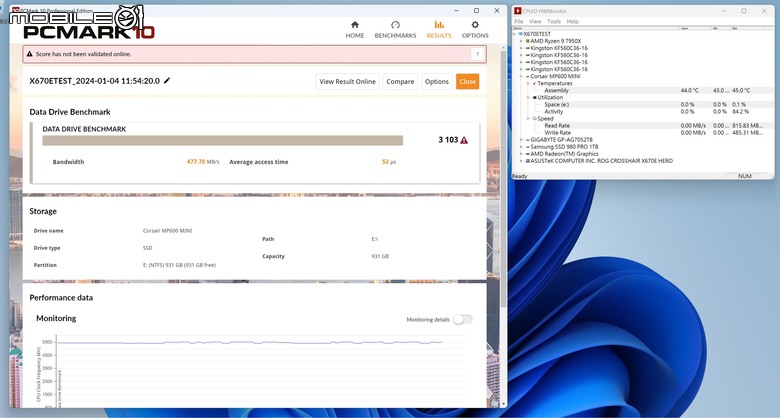Click the 477.70 MB/s bandwidth value

[x=203, y=162]
